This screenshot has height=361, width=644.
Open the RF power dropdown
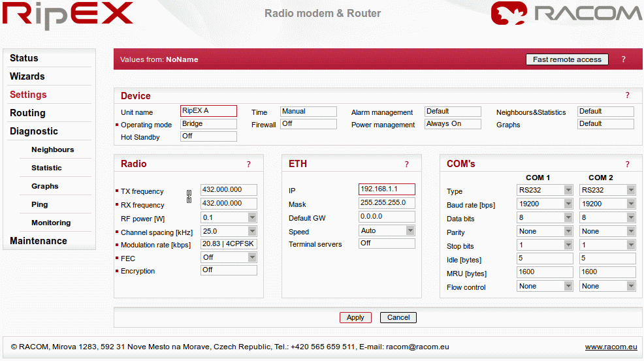tap(229, 217)
